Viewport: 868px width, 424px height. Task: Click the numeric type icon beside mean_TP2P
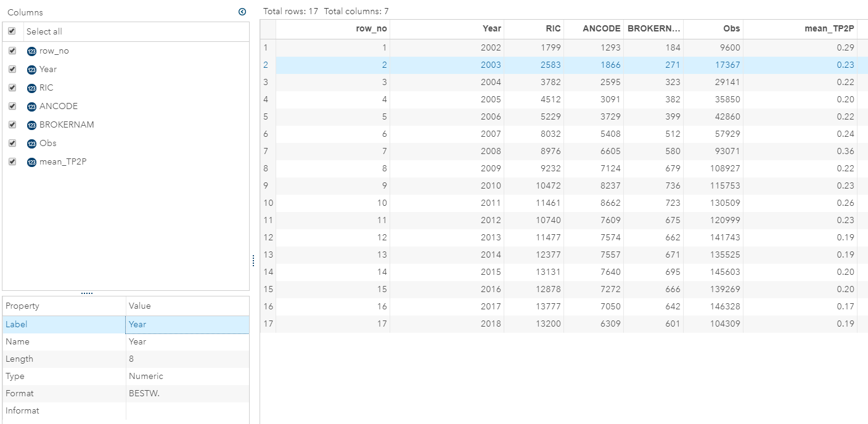32,161
